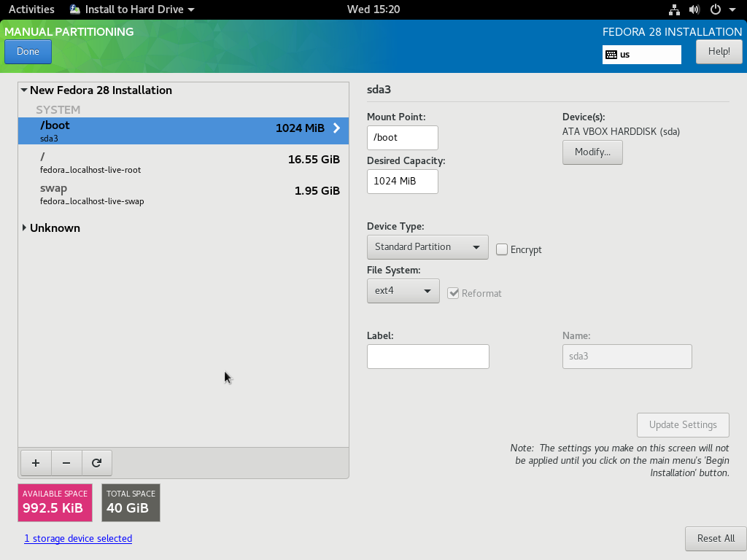The width and height of the screenshot is (747, 560).
Task: Click the Available Space 992.5 KiB box
Action: coord(55,503)
